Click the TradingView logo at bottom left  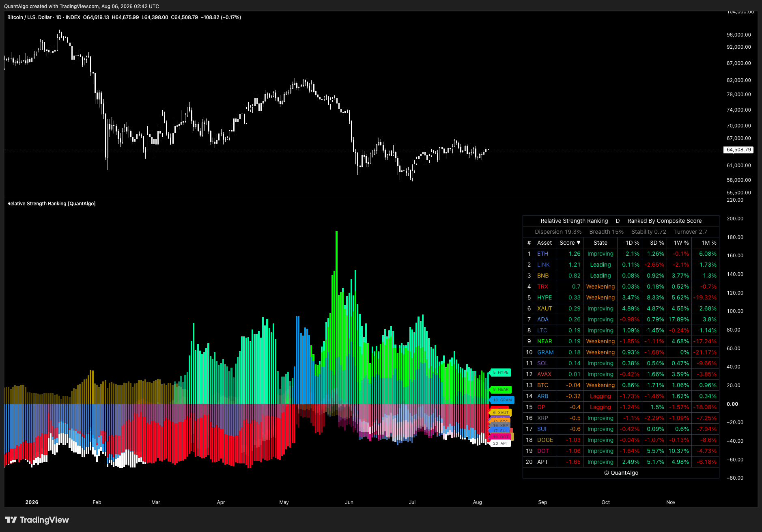click(37, 520)
